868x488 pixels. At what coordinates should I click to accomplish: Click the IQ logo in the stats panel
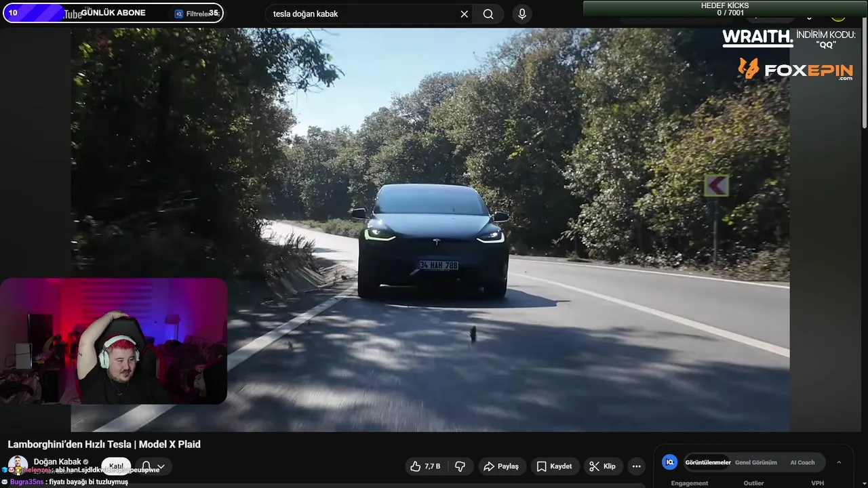[670, 462]
